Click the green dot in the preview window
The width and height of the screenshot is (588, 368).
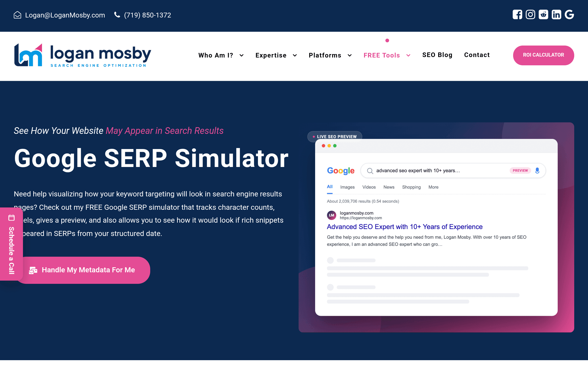click(x=335, y=146)
